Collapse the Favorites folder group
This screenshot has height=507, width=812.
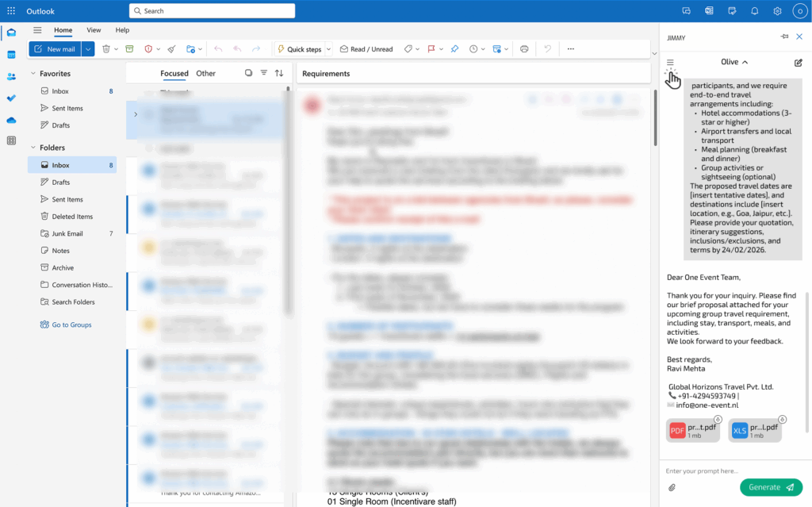[33, 74]
